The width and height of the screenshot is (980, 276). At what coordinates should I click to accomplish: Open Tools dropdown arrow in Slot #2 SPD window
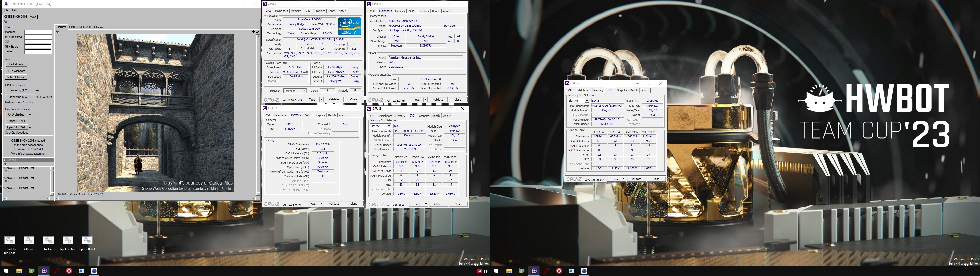426,204
